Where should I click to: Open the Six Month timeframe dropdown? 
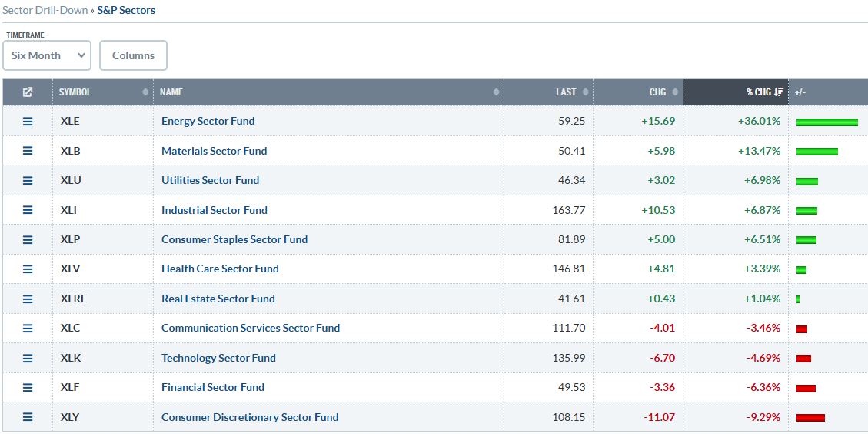point(47,55)
